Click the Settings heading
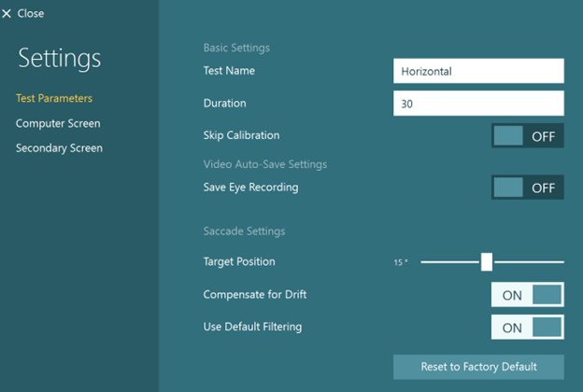This screenshot has width=583, height=392. tap(60, 59)
